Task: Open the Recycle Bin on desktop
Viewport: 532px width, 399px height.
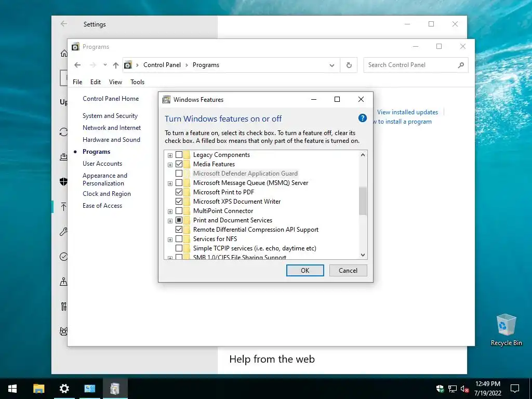Action: coord(506,330)
